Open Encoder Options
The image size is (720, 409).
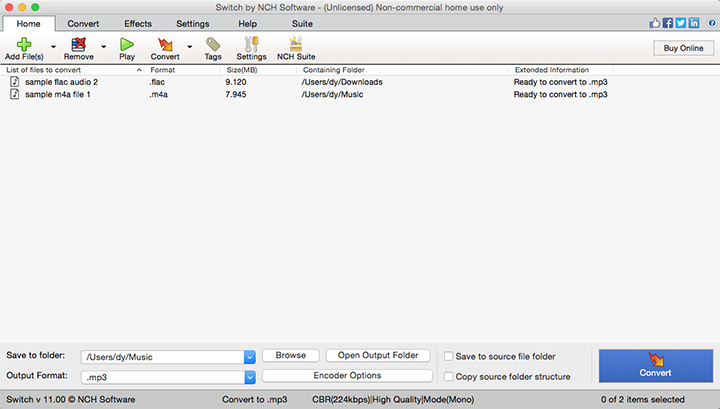point(347,375)
